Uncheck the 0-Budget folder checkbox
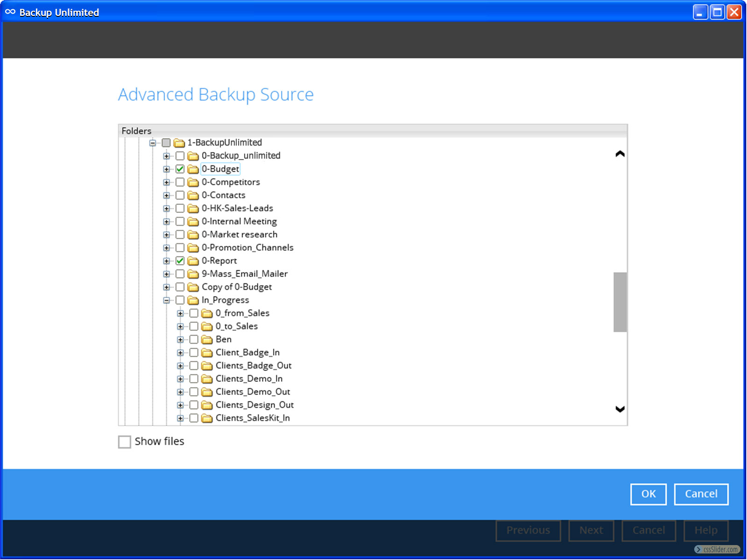This screenshot has height=560, width=747. click(x=180, y=169)
